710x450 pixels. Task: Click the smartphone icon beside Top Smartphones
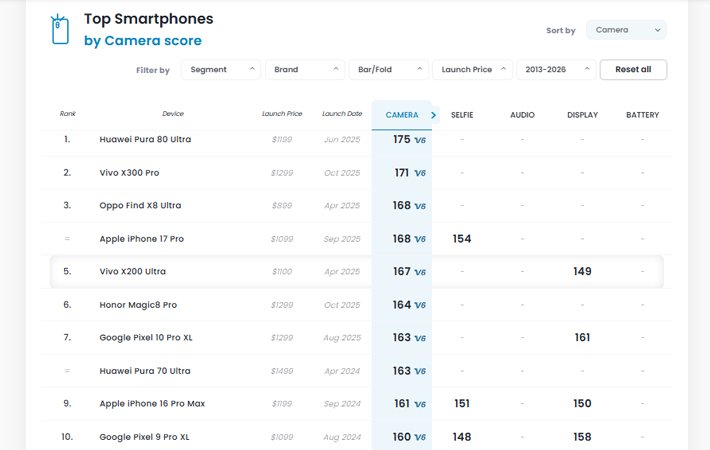60,30
